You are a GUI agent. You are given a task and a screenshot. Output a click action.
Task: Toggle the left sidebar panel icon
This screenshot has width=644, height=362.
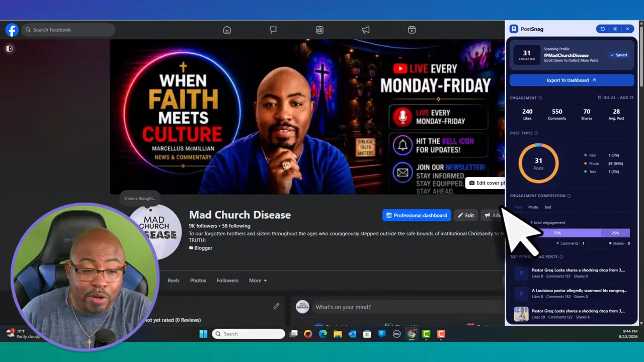9,49
